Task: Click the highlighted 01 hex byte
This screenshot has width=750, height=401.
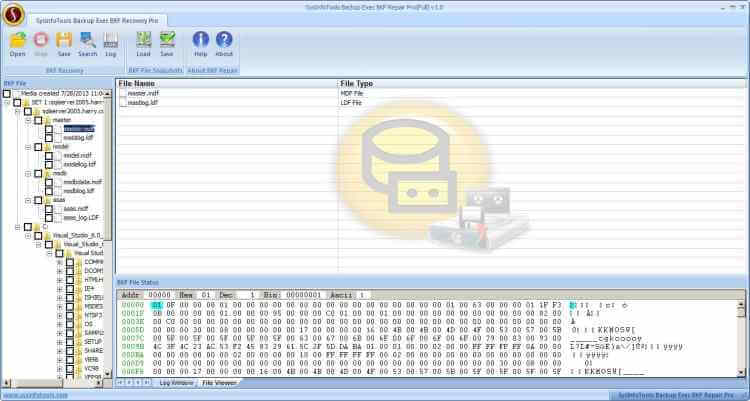Action: pos(157,305)
